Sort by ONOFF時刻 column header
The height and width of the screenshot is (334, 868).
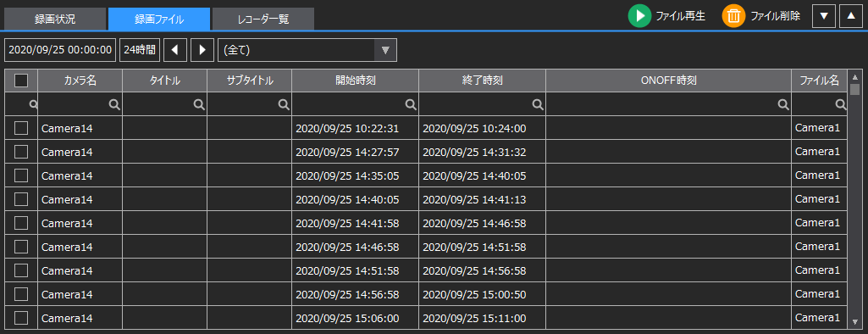pyautogui.click(x=669, y=81)
